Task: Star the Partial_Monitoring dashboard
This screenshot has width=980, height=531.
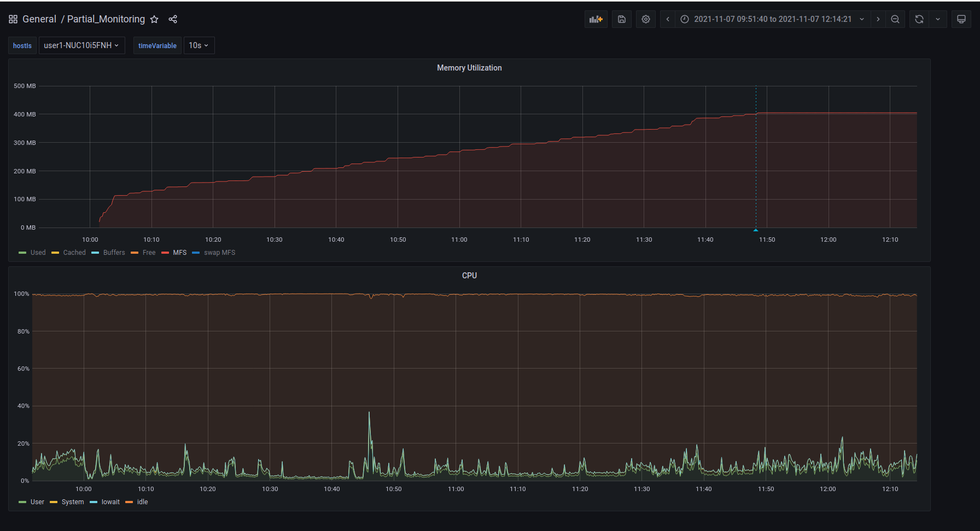Action: click(154, 19)
